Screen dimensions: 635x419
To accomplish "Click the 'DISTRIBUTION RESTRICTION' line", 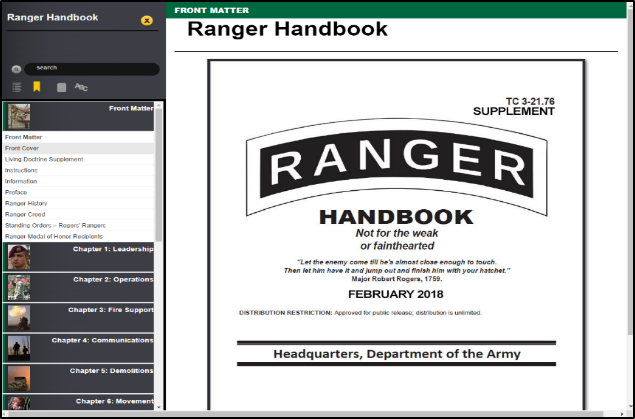I will tap(360, 313).
